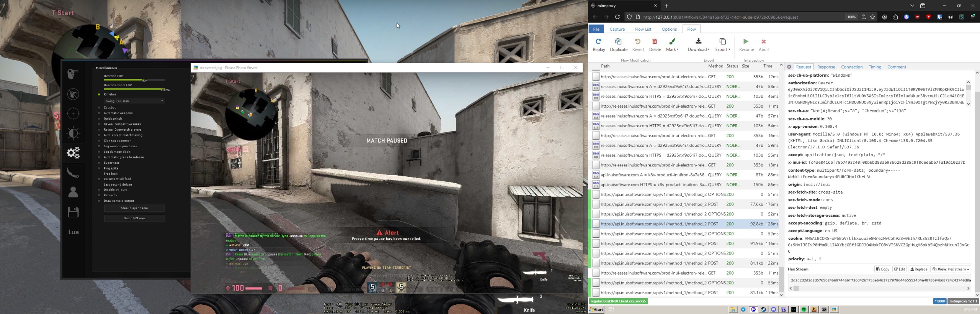The image size is (980, 314).
Task: Switch to the Options tab
Action: [x=669, y=29]
